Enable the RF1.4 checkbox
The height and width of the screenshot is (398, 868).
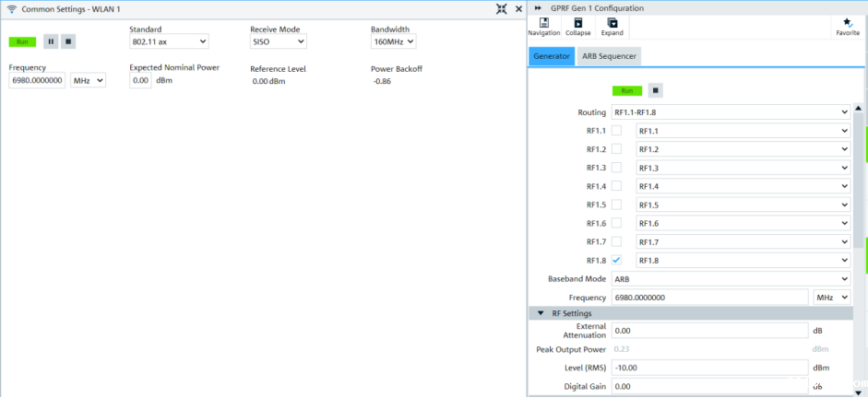click(616, 186)
